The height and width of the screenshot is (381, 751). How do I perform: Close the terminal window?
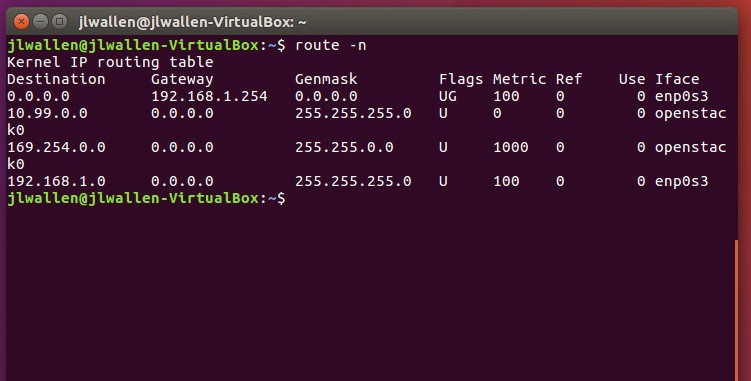[x=21, y=22]
